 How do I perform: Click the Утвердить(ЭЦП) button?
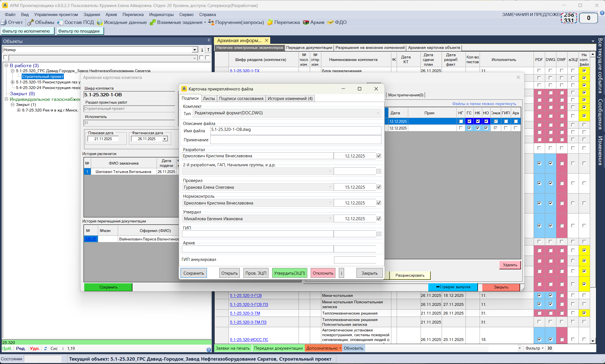pyautogui.click(x=289, y=273)
